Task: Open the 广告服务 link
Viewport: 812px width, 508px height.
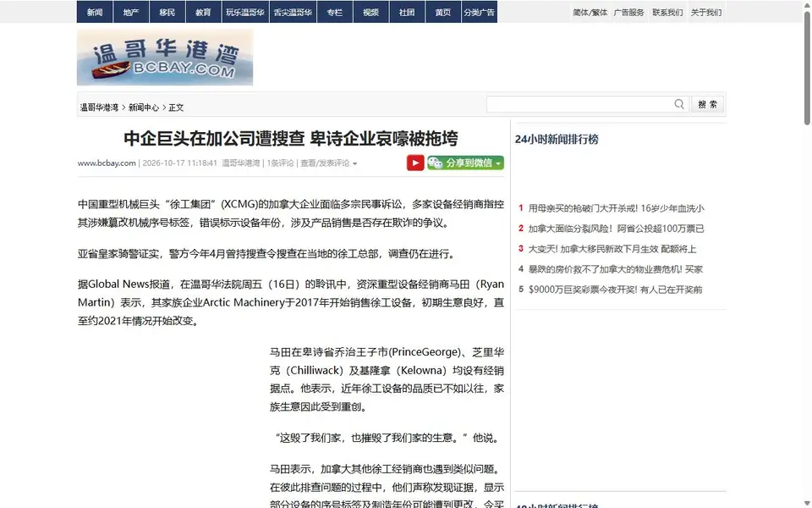Action: (x=628, y=13)
